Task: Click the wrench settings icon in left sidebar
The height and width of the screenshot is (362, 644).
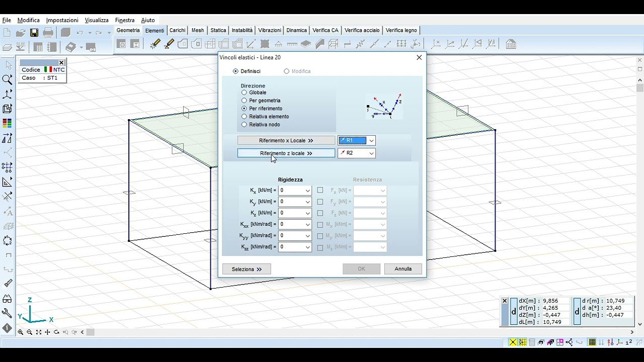Action: point(8,313)
